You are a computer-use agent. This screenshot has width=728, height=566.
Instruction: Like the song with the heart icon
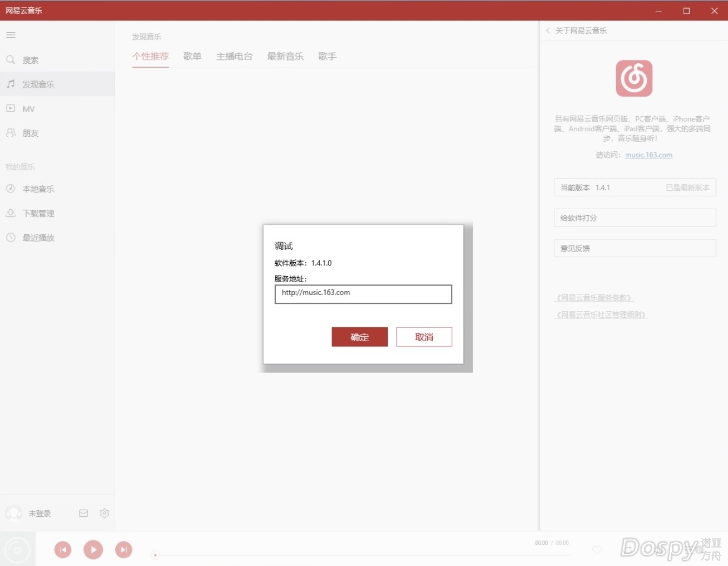pyautogui.click(x=597, y=550)
